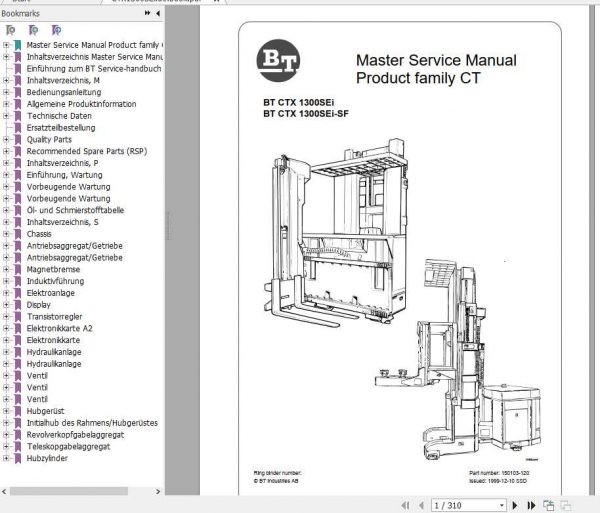Viewport: 600px width, 513px height.
Task: Click bookmark icon beside Transistorregler
Action: tap(18, 317)
